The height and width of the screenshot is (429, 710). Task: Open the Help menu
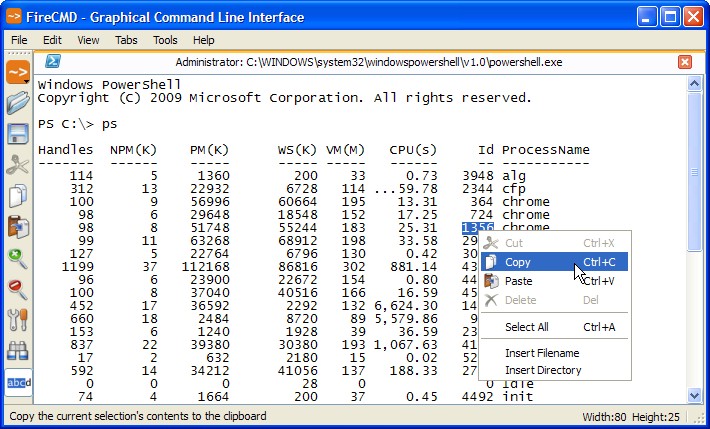pyautogui.click(x=203, y=40)
